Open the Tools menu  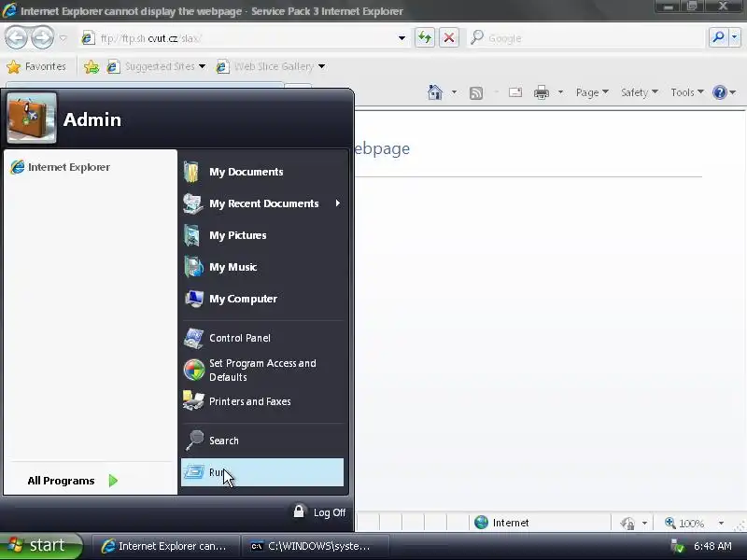[x=687, y=92]
